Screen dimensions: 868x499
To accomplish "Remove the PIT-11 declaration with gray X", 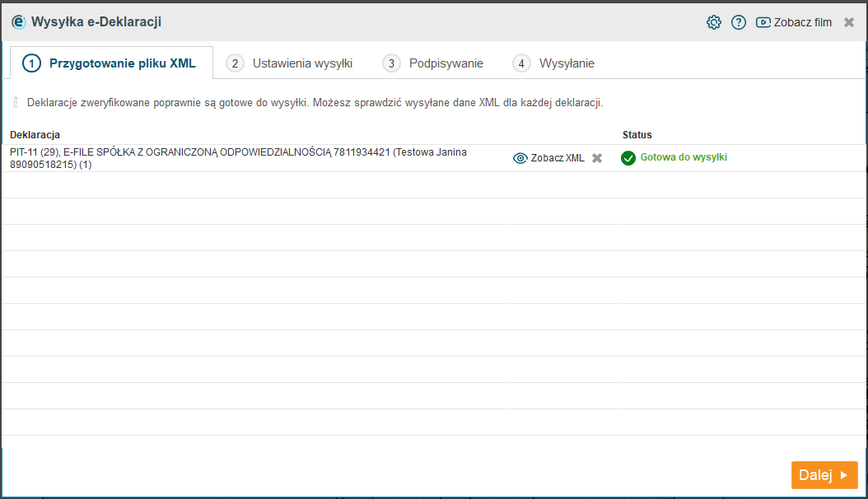I will [597, 158].
